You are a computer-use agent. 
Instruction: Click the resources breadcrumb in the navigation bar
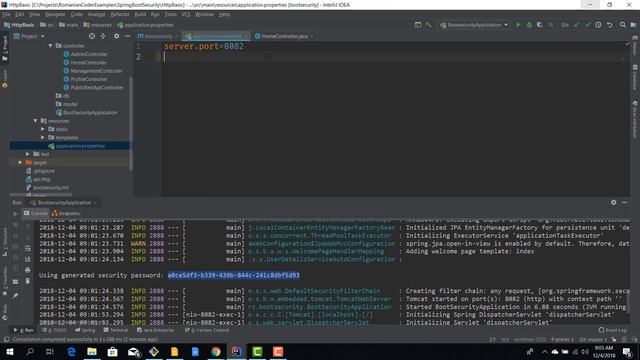tap(98, 25)
